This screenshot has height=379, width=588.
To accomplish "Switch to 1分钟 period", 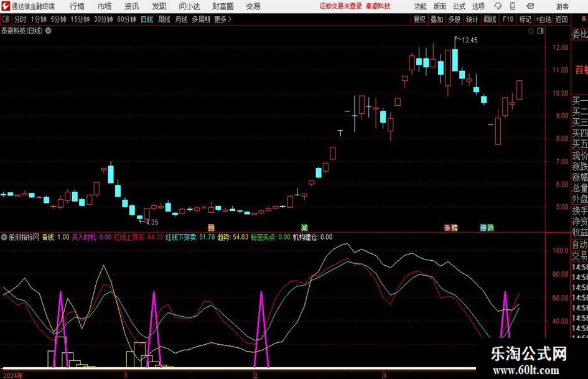I will tap(38, 19).
